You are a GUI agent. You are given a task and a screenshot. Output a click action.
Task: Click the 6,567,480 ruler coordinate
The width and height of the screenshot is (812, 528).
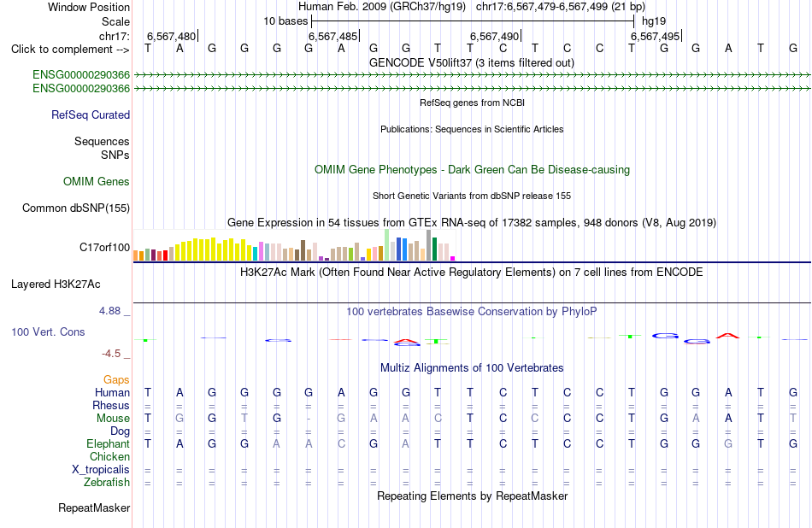tap(172, 36)
